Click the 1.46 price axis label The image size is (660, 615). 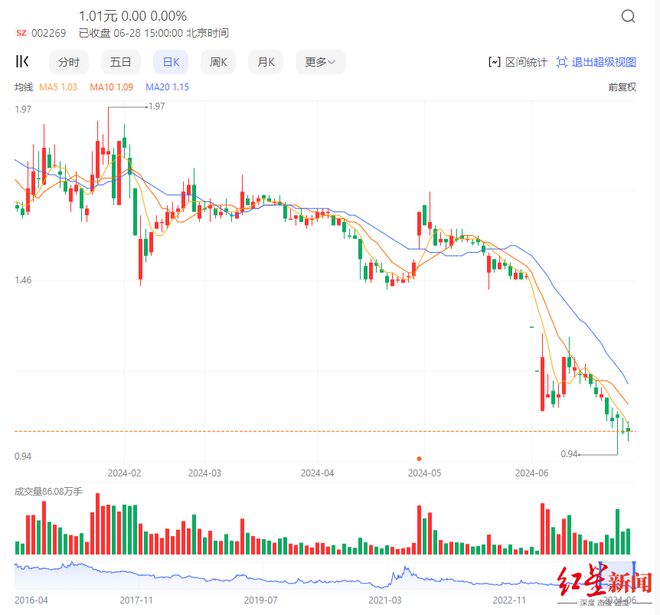point(23,280)
